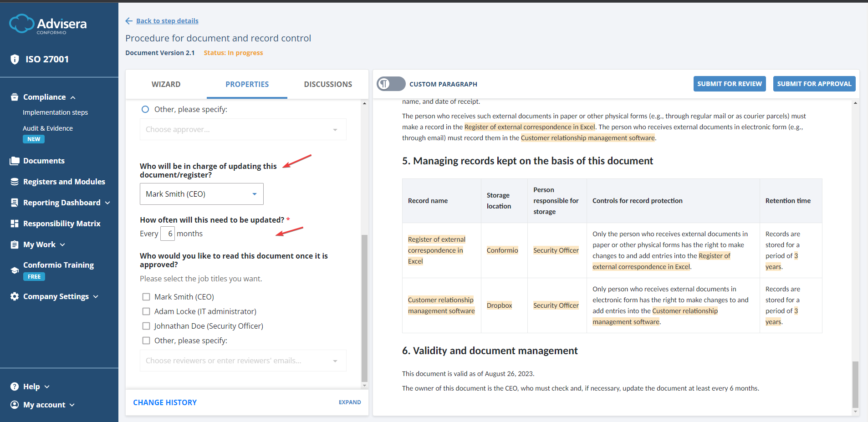Open Conformio Training
868x422 pixels.
click(58, 264)
